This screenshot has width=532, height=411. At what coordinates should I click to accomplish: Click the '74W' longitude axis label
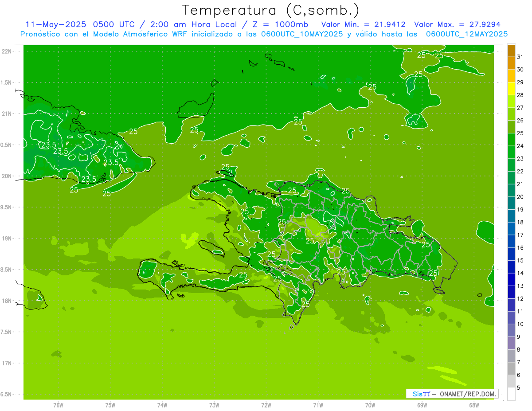point(162,405)
